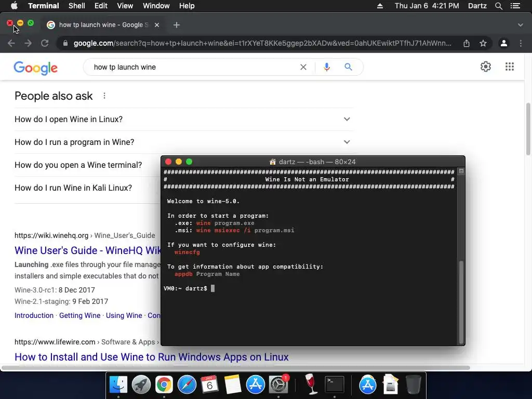Open Wine glass icon in the Dock

click(x=310, y=384)
